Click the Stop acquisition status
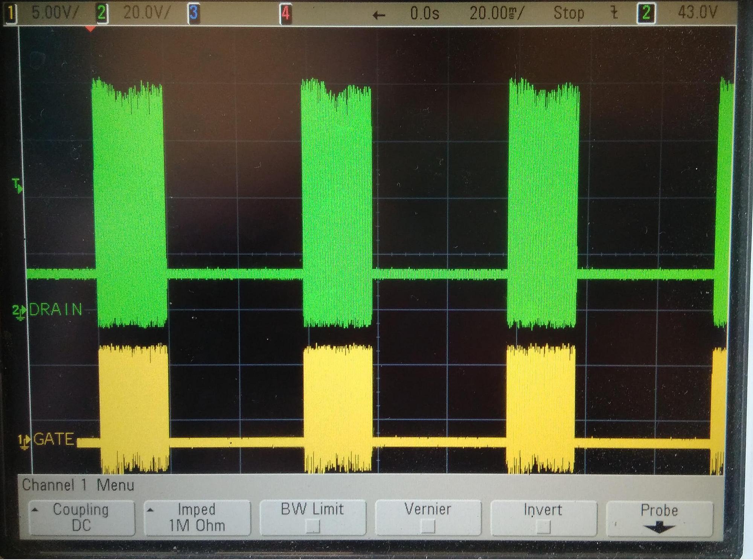This screenshot has height=560, width=753. pos(569,14)
